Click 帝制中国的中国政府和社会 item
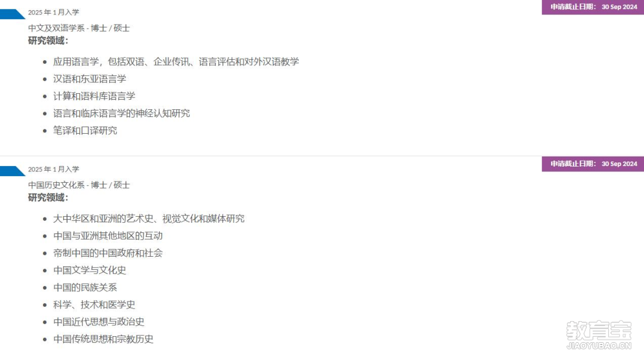 108,253
